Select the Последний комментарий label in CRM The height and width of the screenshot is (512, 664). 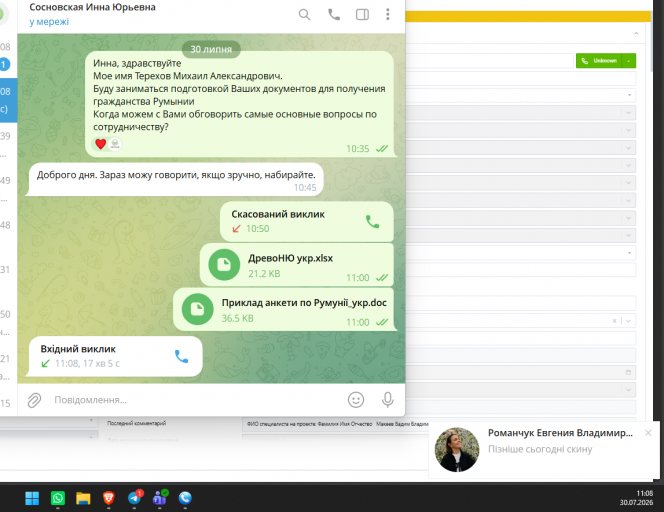[136, 423]
